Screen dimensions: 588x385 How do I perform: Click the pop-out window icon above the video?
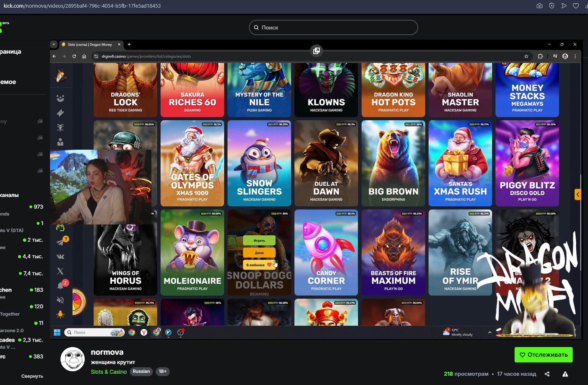pos(317,50)
